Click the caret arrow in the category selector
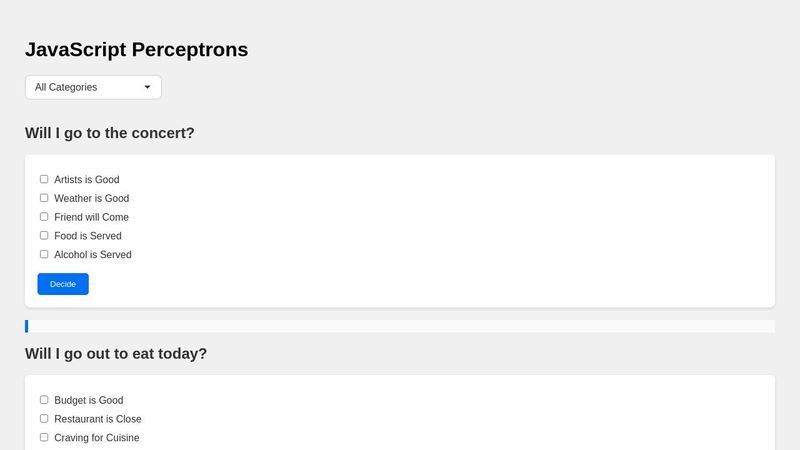The width and height of the screenshot is (800, 450). (x=147, y=87)
